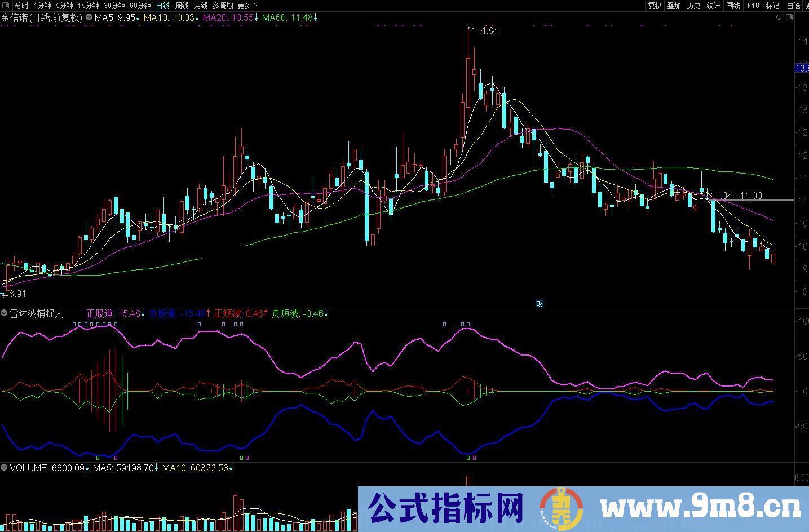Viewport: 809px width, 532px height.
Task: Add stock to 自选 watchlist
Action: [x=793, y=6]
